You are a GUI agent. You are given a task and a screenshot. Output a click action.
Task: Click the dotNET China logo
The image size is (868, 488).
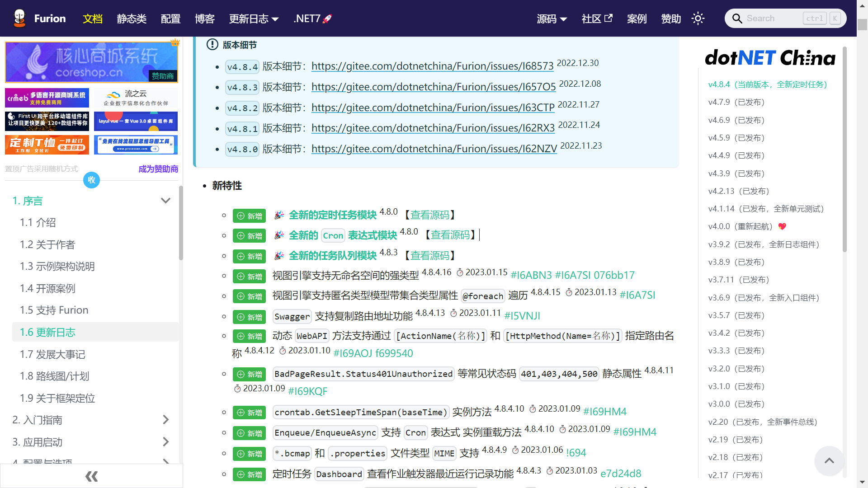tap(770, 58)
